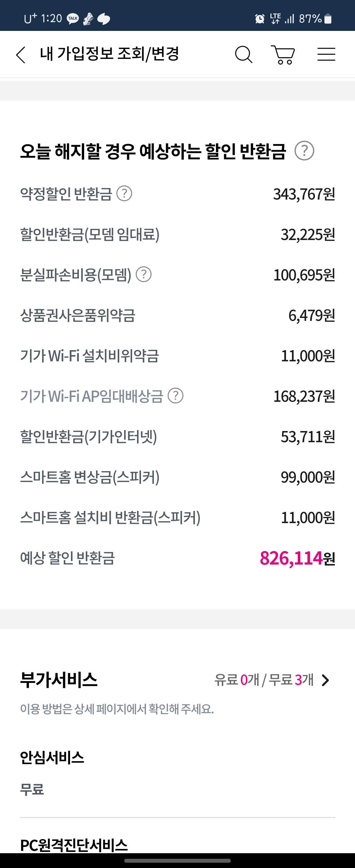
Task: Expand 부가서비스 with the chevron arrow
Action: pyautogui.click(x=325, y=680)
